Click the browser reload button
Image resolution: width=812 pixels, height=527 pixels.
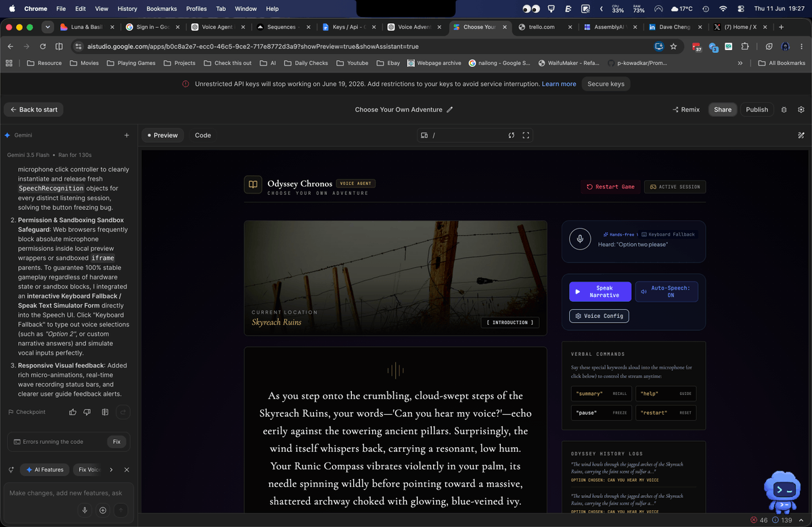coord(43,47)
